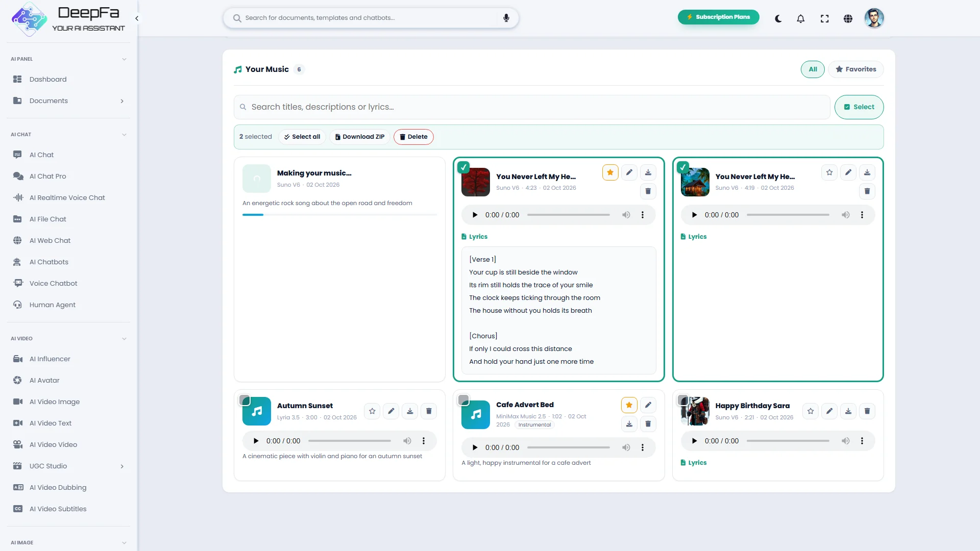The width and height of the screenshot is (980, 551).
Task: Favorite the Autumn Sunset track
Action: [x=372, y=411]
